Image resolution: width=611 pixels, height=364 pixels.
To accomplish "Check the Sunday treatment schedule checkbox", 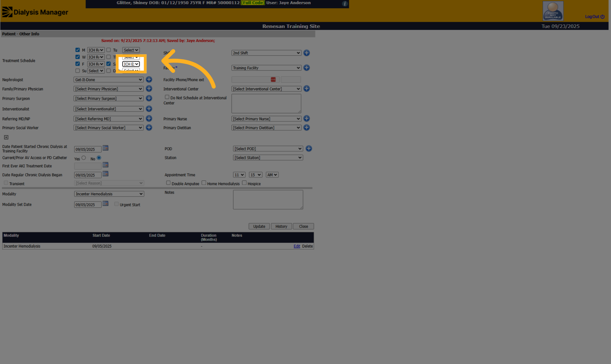I will (78, 71).
